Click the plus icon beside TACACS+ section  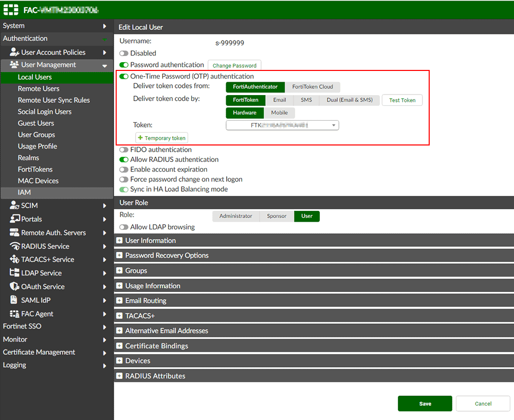click(119, 316)
